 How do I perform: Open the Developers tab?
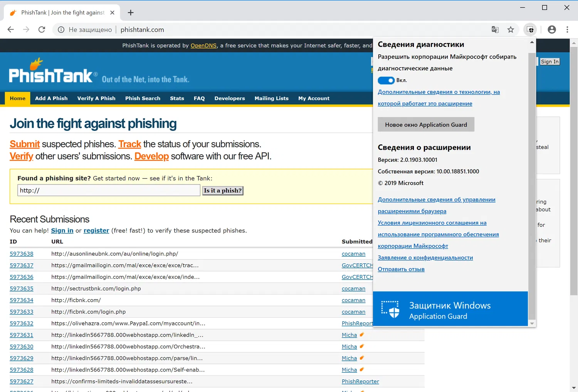pyautogui.click(x=230, y=99)
